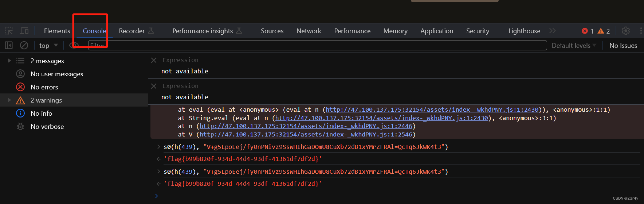Click the list icon beside 2 messages
This screenshot has width=644, height=204.
[20, 61]
